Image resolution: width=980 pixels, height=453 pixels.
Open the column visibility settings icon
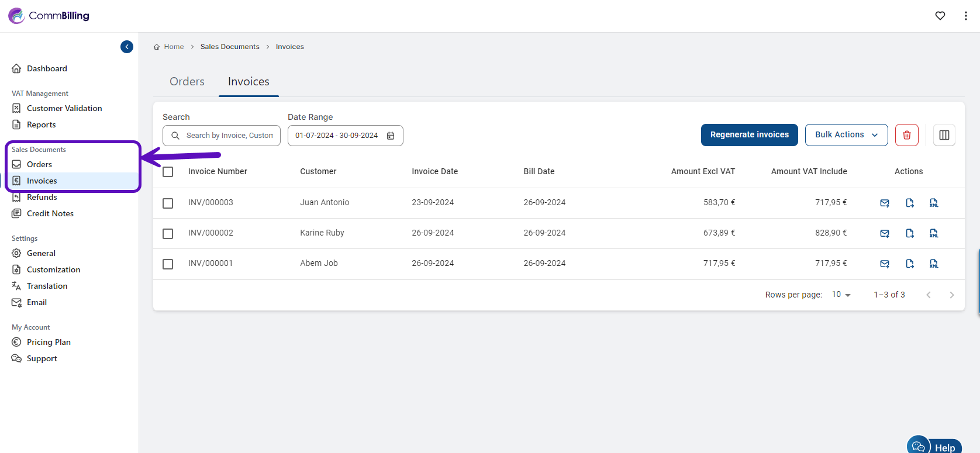[944, 135]
